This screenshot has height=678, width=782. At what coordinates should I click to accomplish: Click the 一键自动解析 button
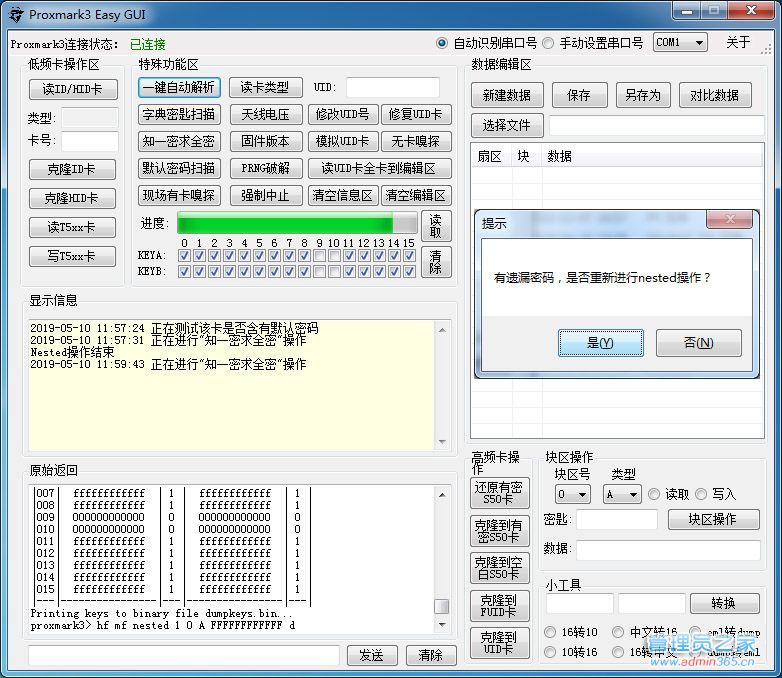(x=179, y=88)
